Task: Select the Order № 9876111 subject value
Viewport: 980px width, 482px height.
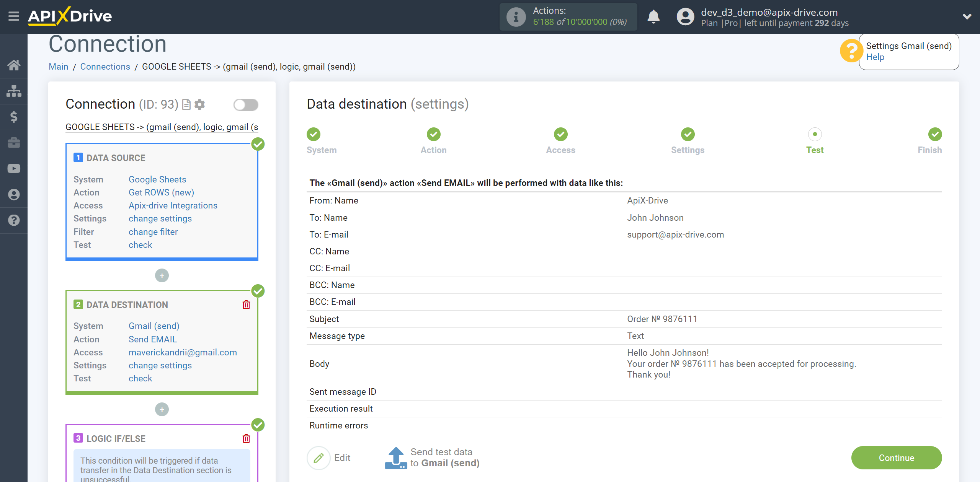Action: point(662,319)
